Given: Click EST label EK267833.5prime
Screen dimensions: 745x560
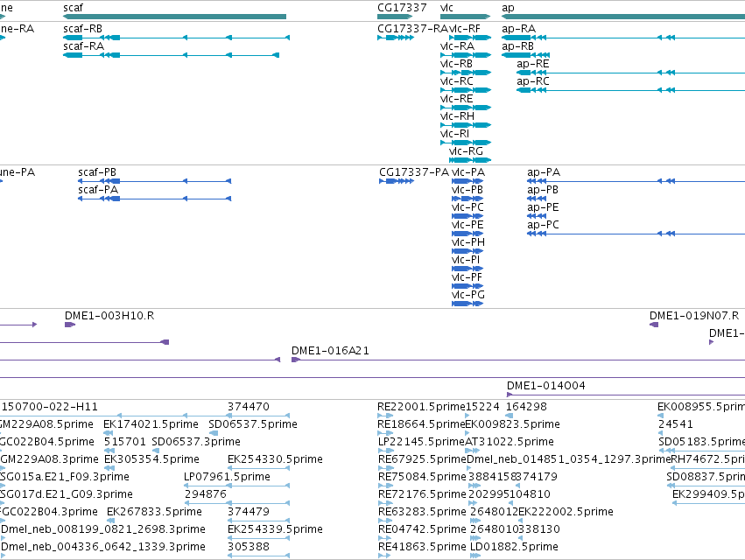Looking at the screenshot, I should (154, 512).
